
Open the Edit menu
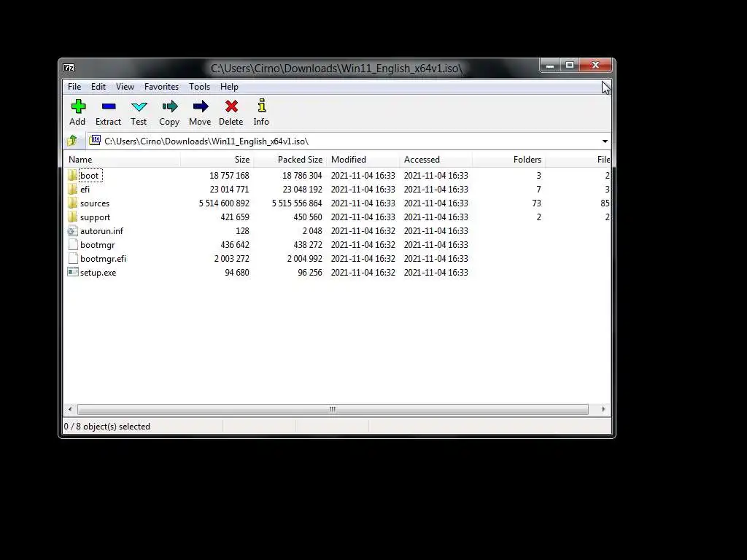[98, 87]
